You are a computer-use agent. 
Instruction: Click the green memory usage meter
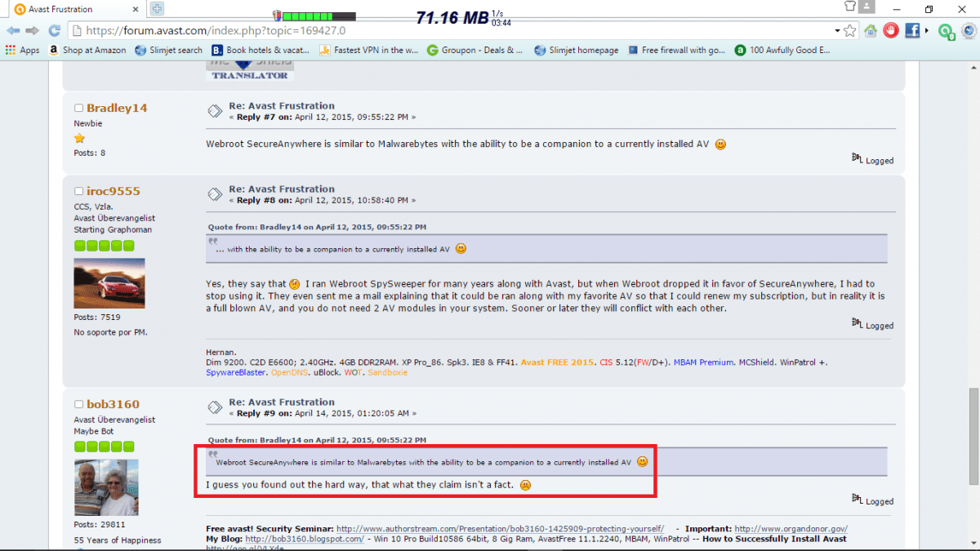(x=318, y=16)
